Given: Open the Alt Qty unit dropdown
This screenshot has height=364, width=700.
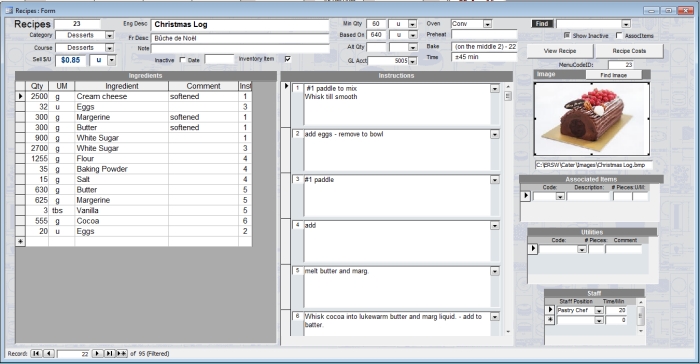Looking at the screenshot, I should [x=412, y=47].
